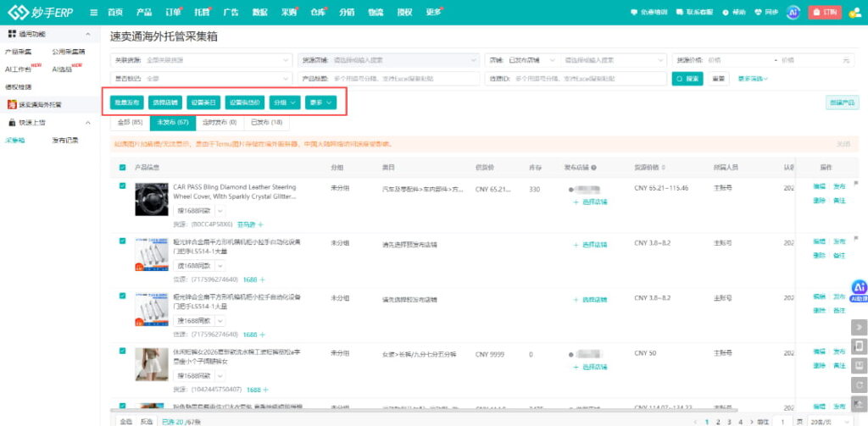
Task: Open the 关联货源 dropdown
Action: tap(202, 60)
